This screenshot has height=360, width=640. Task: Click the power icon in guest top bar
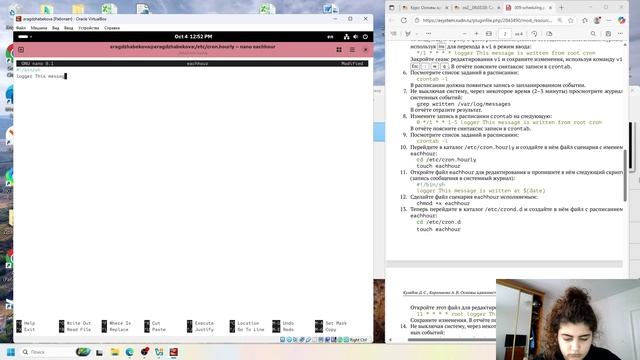pyautogui.click(x=365, y=37)
